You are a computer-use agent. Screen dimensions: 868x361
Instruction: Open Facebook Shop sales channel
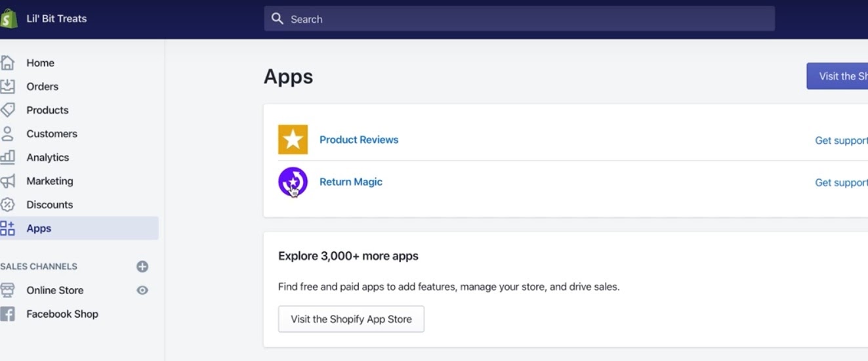(x=62, y=314)
